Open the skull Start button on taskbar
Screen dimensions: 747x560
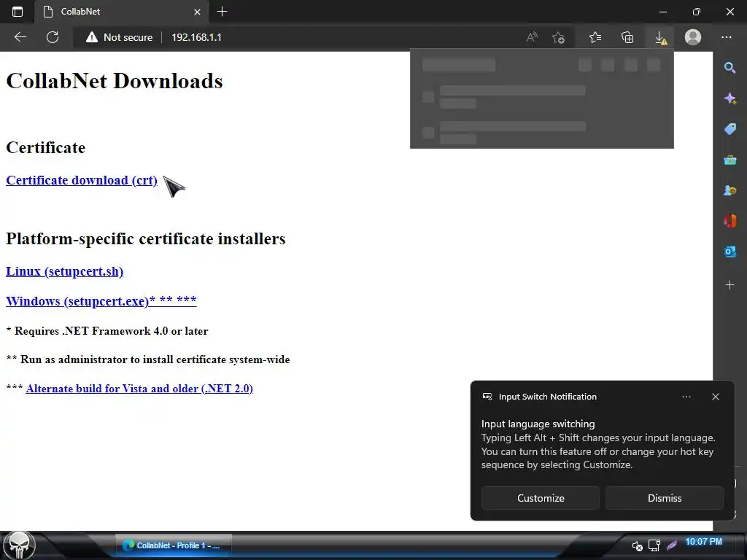pyautogui.click(x=19, y=545)
